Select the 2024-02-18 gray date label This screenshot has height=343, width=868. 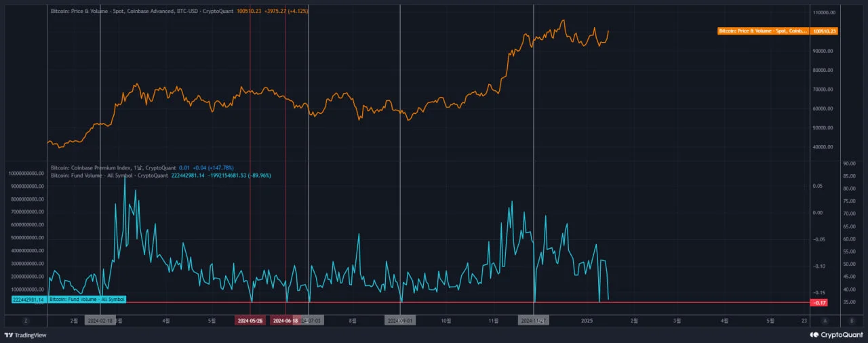(100, 321)
